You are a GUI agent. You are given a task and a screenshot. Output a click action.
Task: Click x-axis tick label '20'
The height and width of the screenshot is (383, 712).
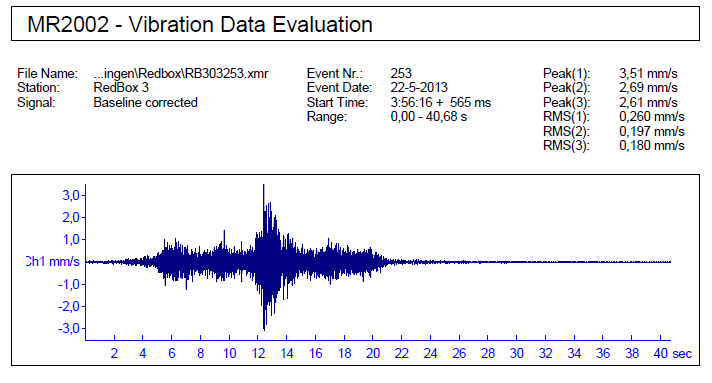click(373, 353)
